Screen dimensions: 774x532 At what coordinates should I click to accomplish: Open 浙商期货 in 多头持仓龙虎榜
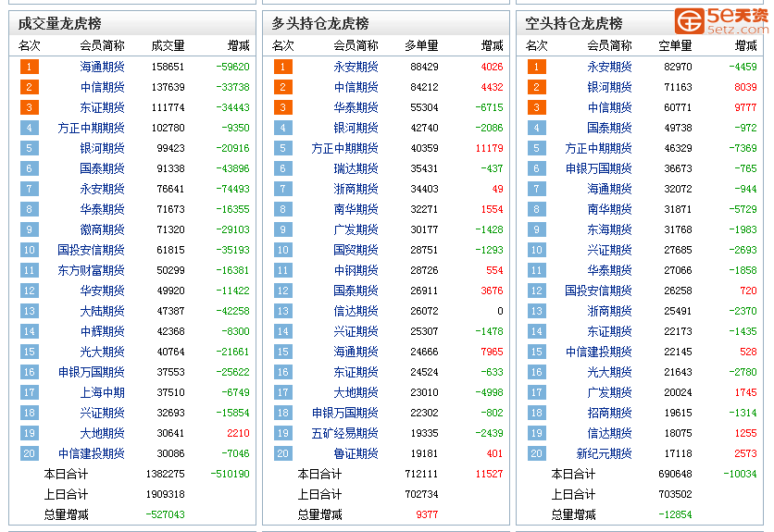356,189
